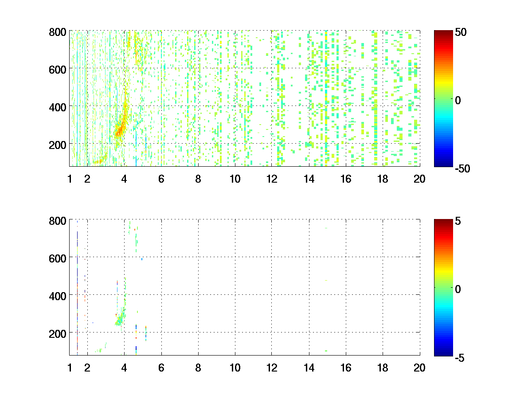Click x-axis tick label '4' under the lower plot

(x=124, y=368)
